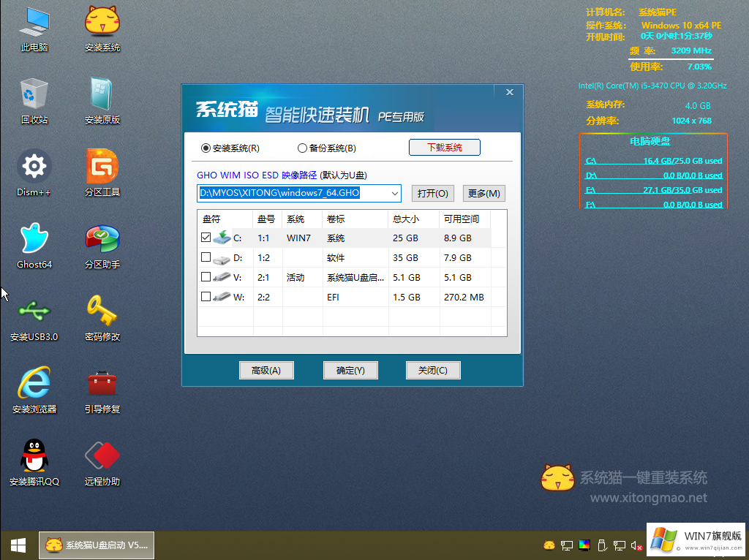Click network tray icon beside volume
The height and width of the screenshot is (560, 749).
click(620, 545)
